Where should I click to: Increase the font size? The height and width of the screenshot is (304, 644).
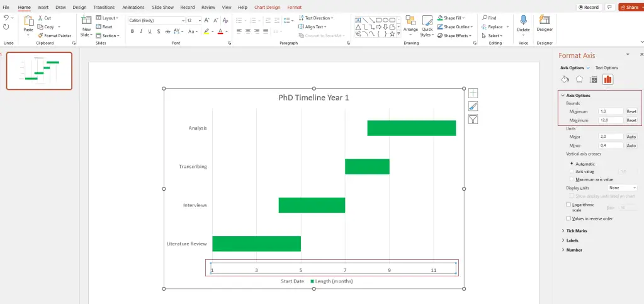[206, 20]
